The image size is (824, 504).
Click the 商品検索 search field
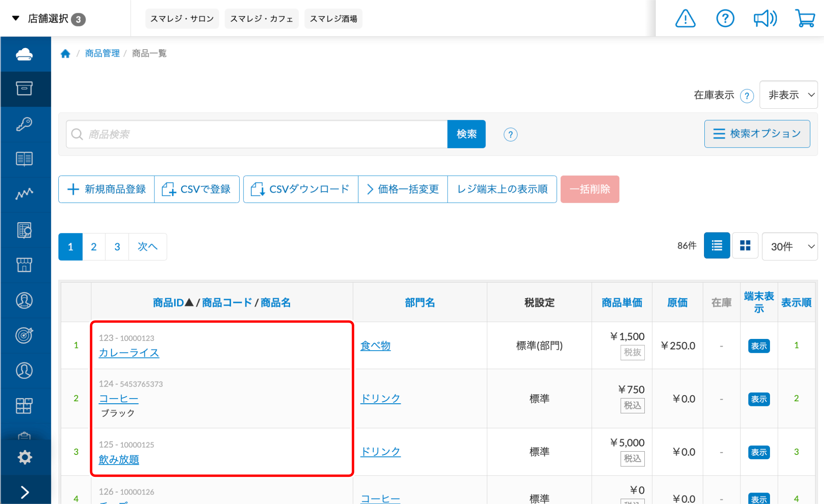(256, 134)
